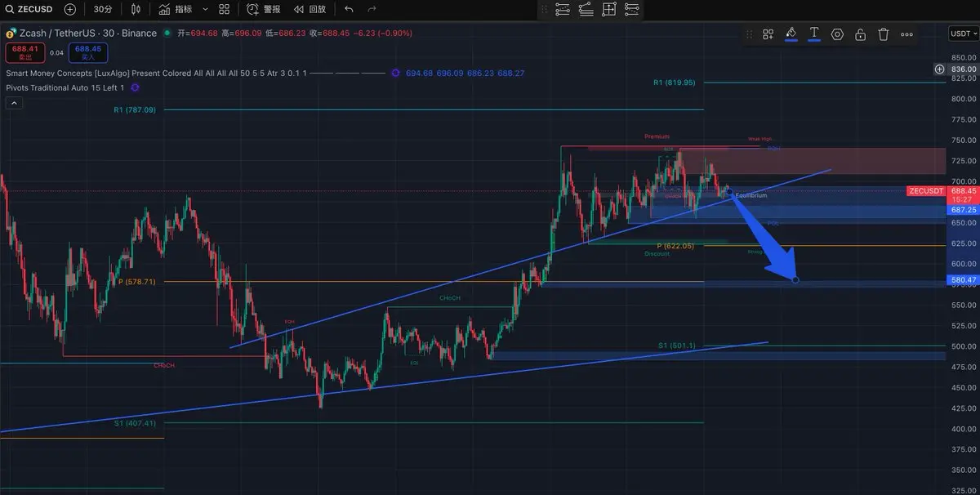Image resolution: width=980 pixels, height=495 pixels.
Task: Expand the indicators favorites dropdown arrow
Action: (x=204, y=9)
